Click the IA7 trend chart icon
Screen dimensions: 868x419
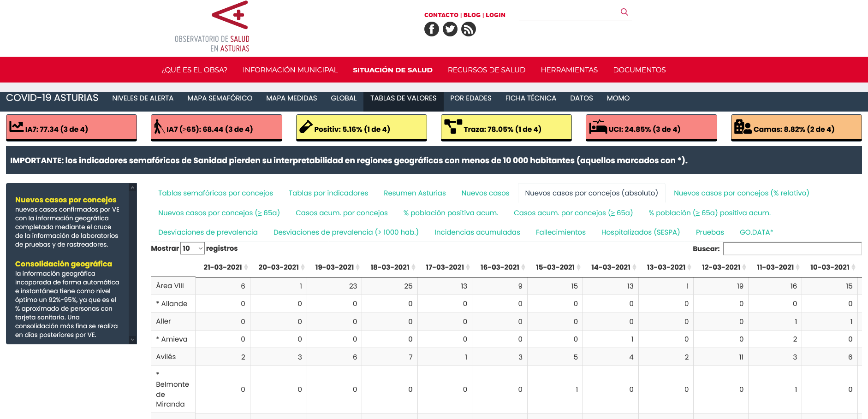[x=17, y=126]
